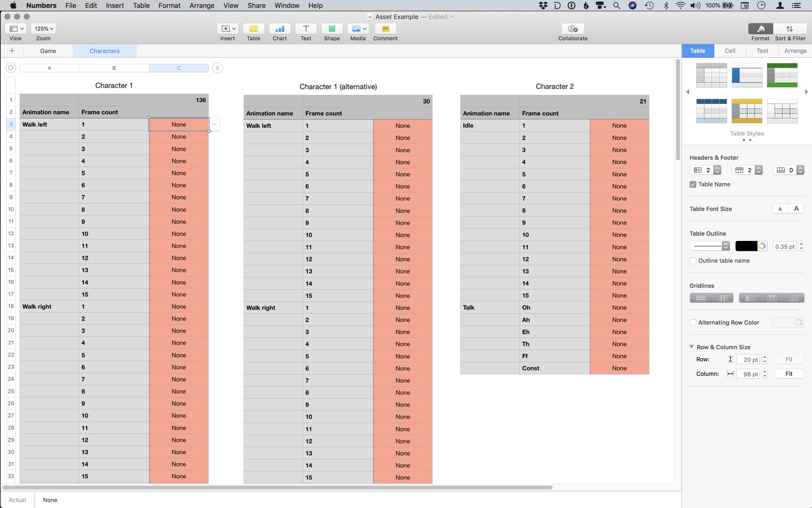Uncheck the Table Name checkbox

tap(693, 184)
